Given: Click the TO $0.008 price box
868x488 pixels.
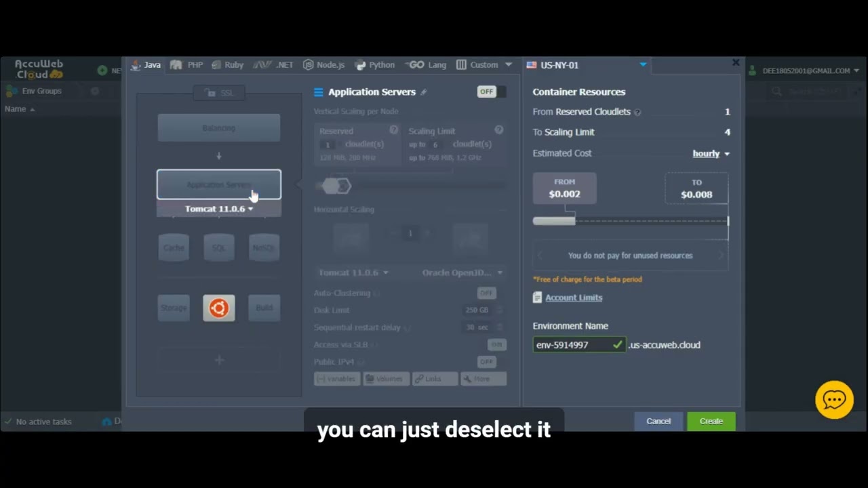Looking at the screenshot, I should click(696, 188).
